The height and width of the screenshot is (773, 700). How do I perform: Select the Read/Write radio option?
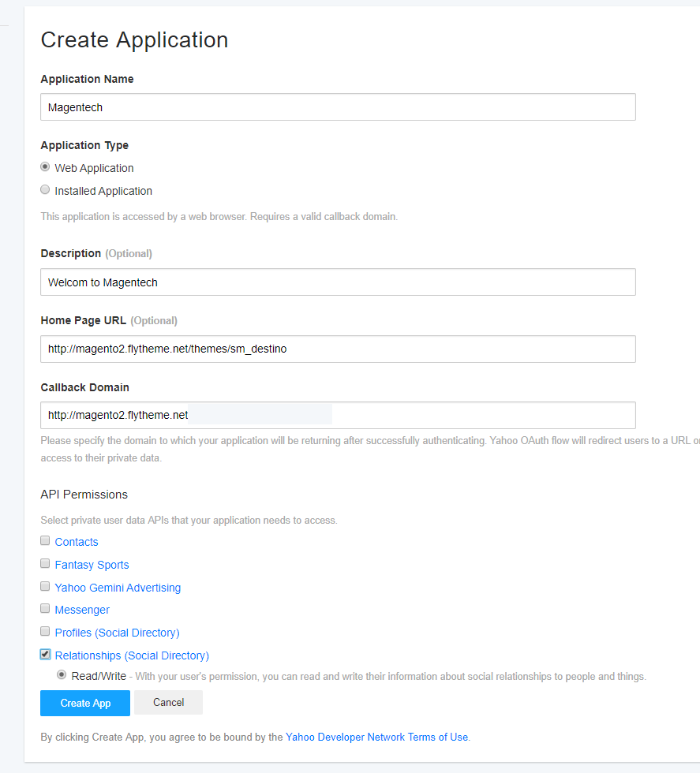(x=62, y=674)
